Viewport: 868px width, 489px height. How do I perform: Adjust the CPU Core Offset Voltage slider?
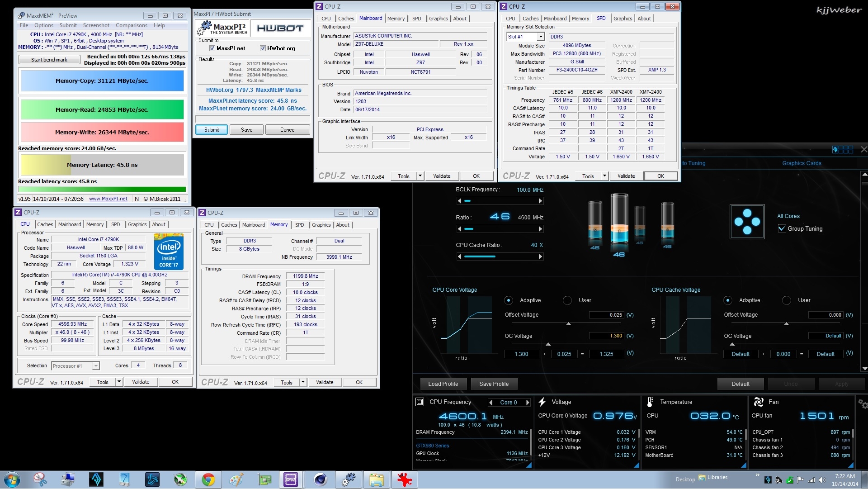568,324
